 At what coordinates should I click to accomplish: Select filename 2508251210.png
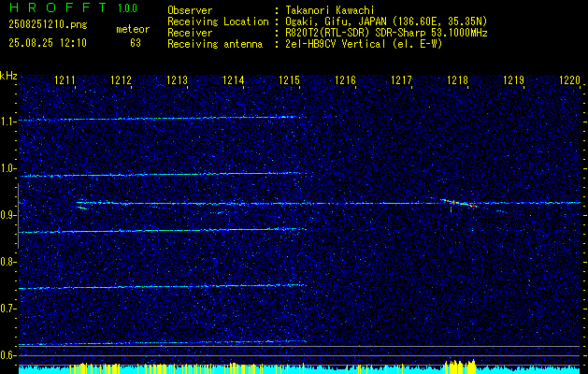[x=48, y=24]
